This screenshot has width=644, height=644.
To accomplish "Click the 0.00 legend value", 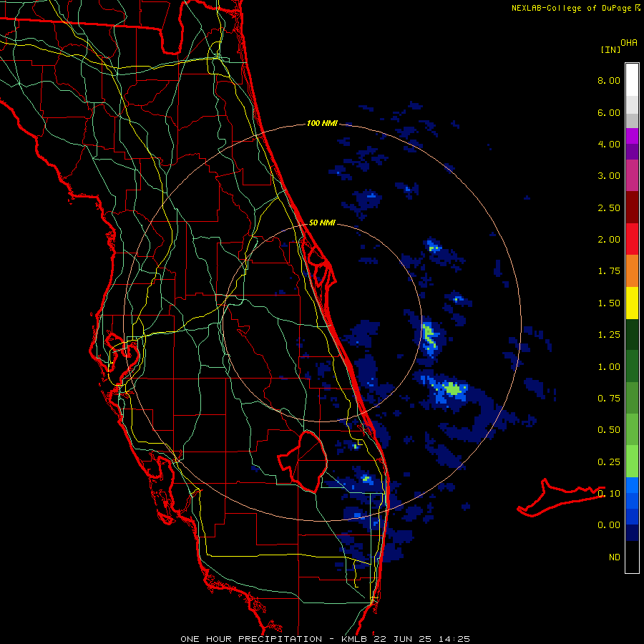I will pos(609,525).
